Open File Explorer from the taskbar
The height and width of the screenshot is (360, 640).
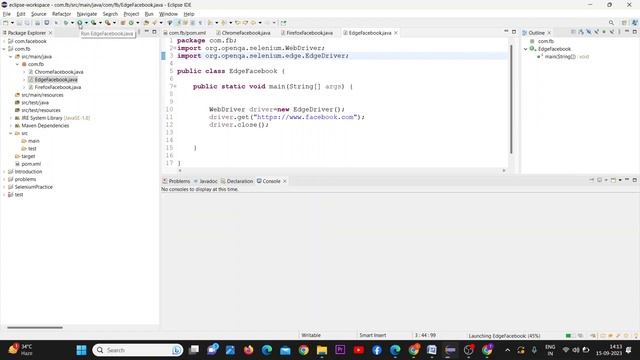tap(322, 350)
